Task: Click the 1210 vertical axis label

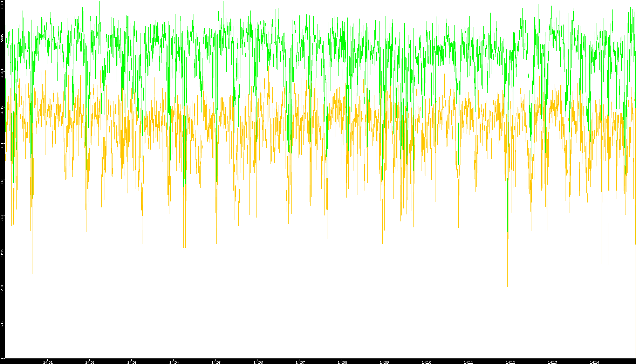Action: pos(2,289)
